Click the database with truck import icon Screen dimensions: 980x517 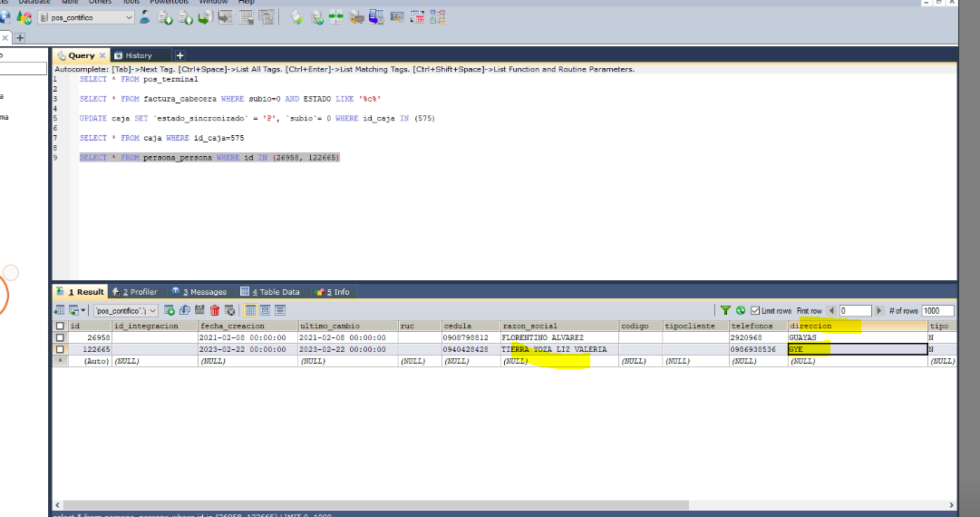click(x=356, y=17)
